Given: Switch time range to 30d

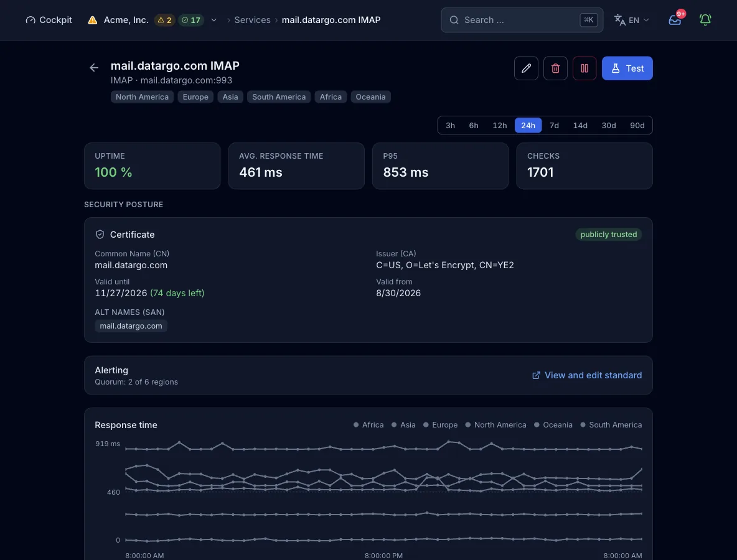Looking at the screenshot, I should click(x=609, y=126).
